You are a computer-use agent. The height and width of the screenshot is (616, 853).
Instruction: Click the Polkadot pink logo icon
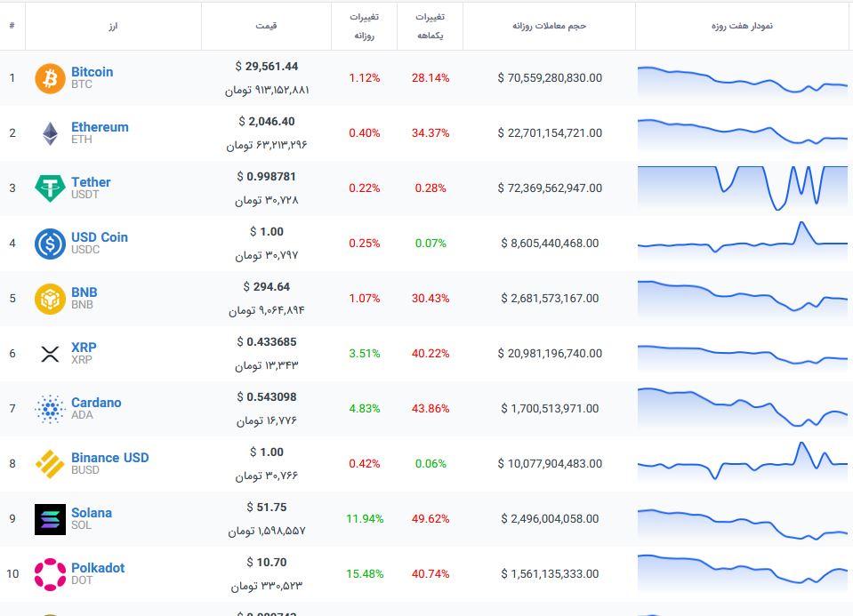(x=50, y=574)
